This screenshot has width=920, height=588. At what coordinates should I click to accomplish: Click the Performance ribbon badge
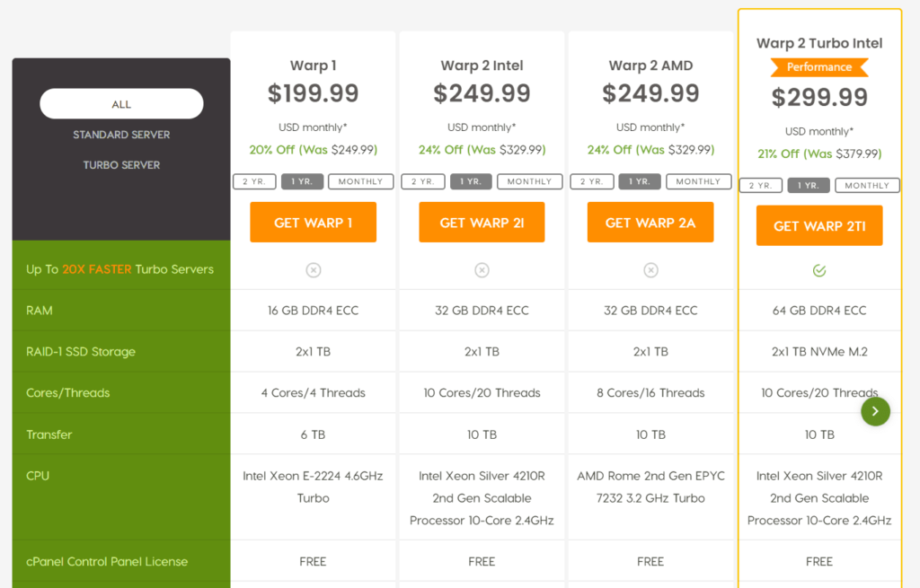819,67
